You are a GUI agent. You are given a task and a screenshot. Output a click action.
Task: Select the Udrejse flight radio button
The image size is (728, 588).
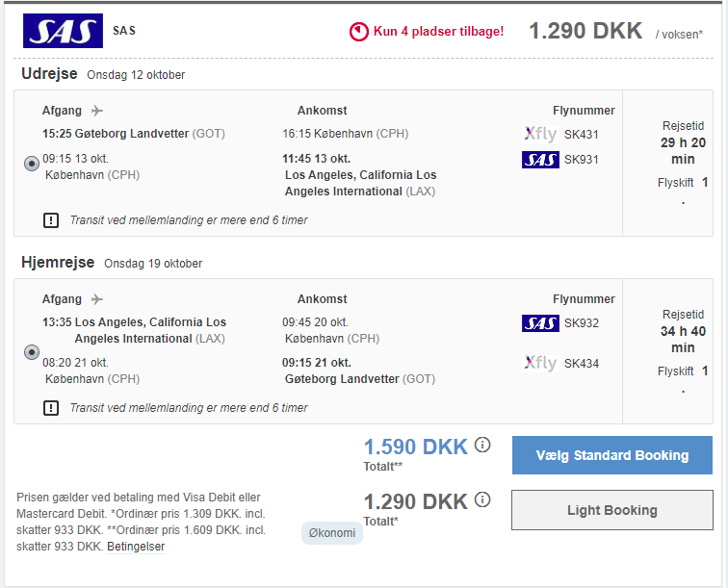32,164
